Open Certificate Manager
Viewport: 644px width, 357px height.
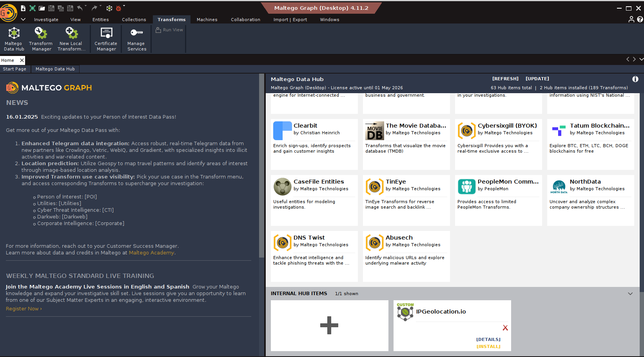point(106,39)
